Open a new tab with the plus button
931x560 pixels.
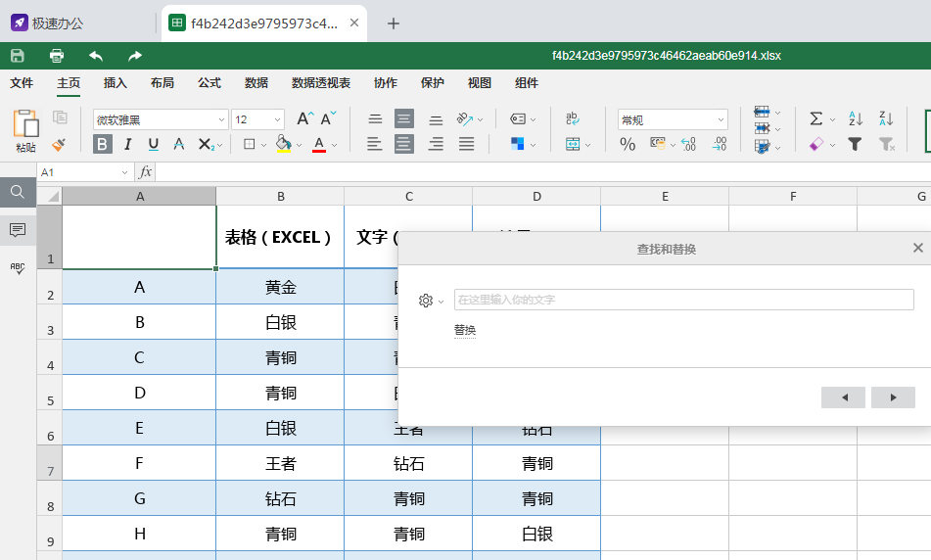click(x=394, y=23)
